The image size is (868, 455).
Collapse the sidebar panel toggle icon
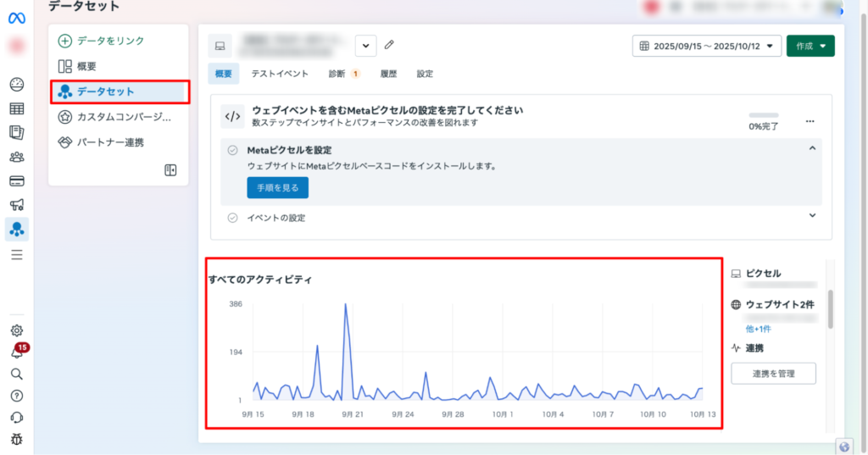170,170
